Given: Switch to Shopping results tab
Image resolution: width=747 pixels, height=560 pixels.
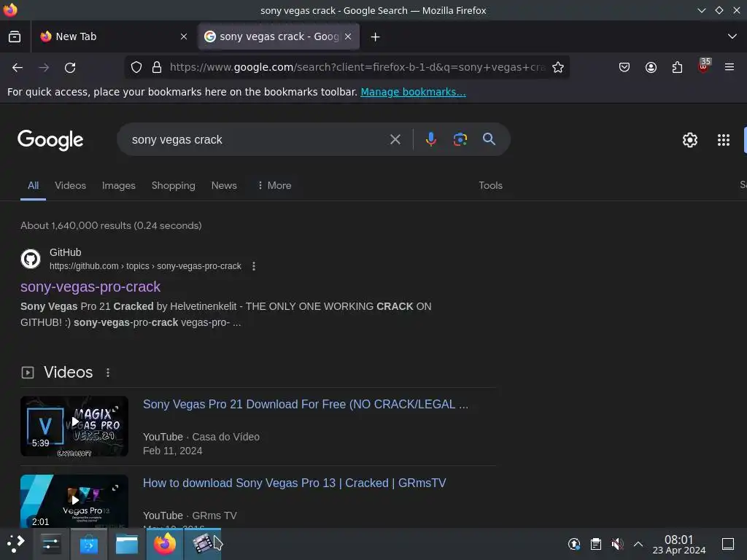Looking at the screenshot, I should pos(174,186).
